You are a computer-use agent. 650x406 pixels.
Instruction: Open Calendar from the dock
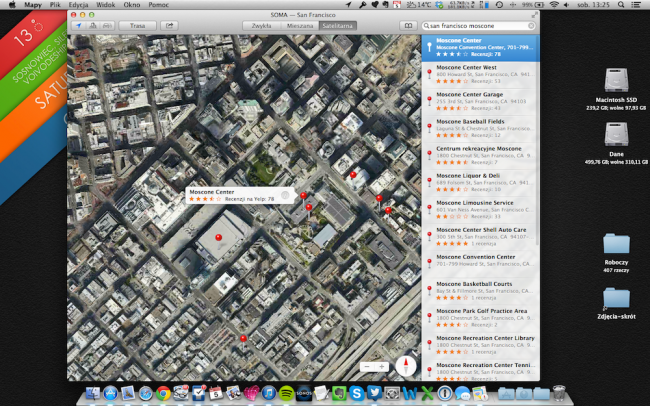[x=216, y=393]
